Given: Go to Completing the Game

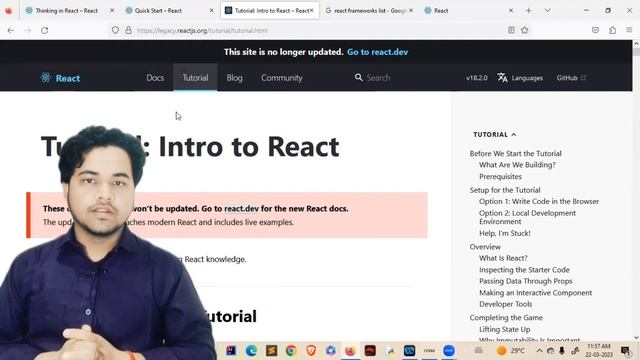Looking at the screenshot, I should 506,318.
